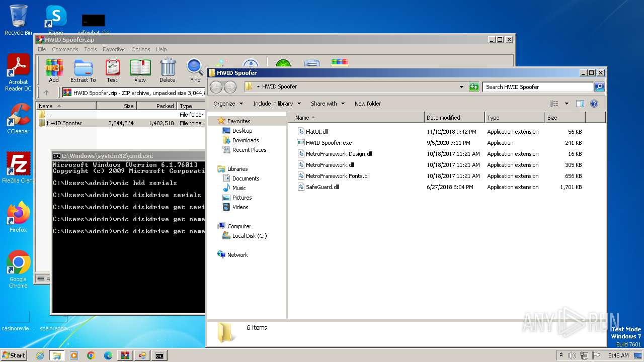Sort files by Name column header
The width and height of the screenshot is (644, 362).
click(356, 118)
